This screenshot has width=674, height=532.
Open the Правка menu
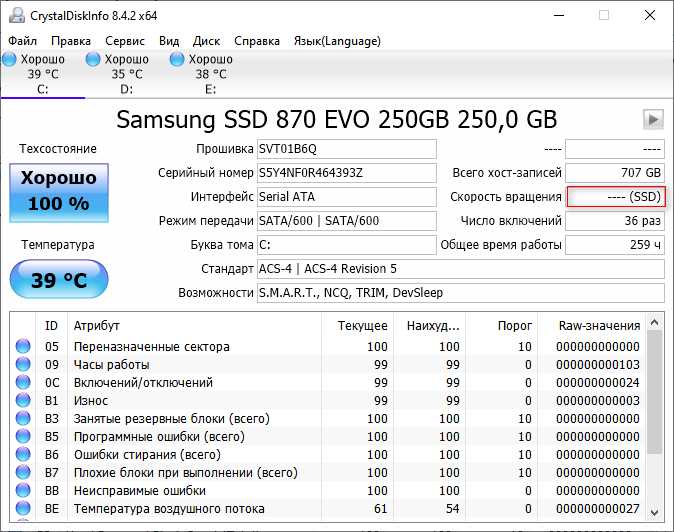[71, 41]
